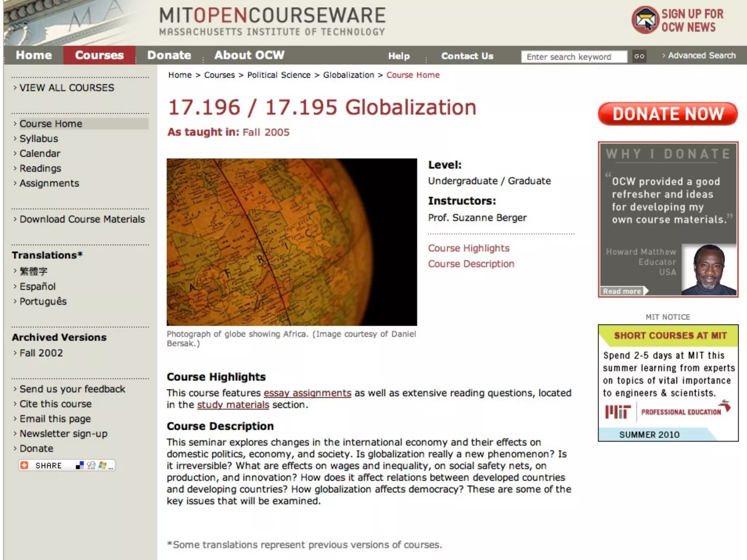747x560 pixels.
Task: Click the OCW News envelope icon
Action: click(645, 20)
